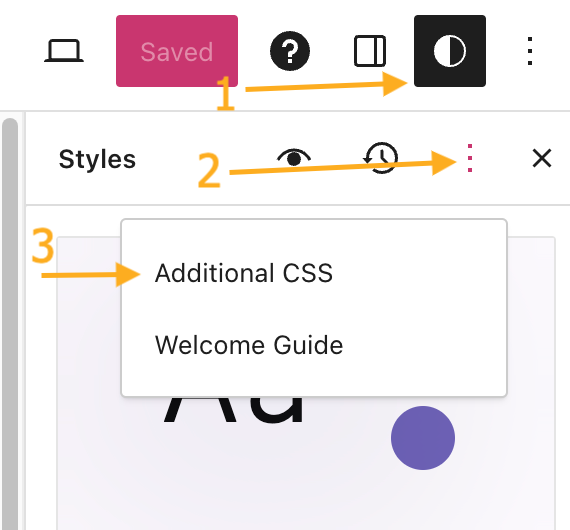Toggle the Styles half-circle button
The width and height of the screenshot is (570, 530).
tap(450, 51)
